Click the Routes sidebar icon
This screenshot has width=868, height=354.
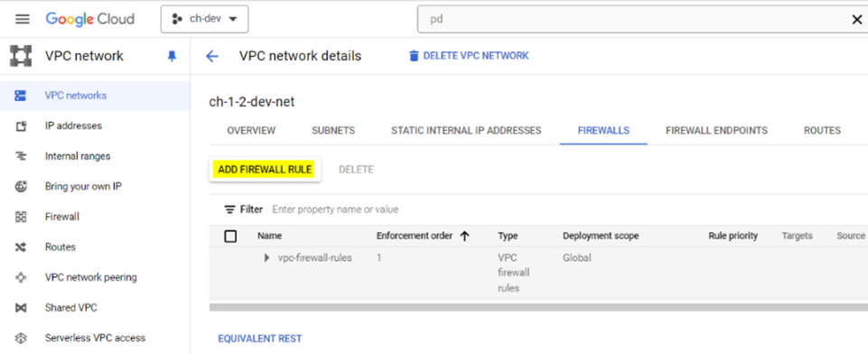(x=21, y=247)
